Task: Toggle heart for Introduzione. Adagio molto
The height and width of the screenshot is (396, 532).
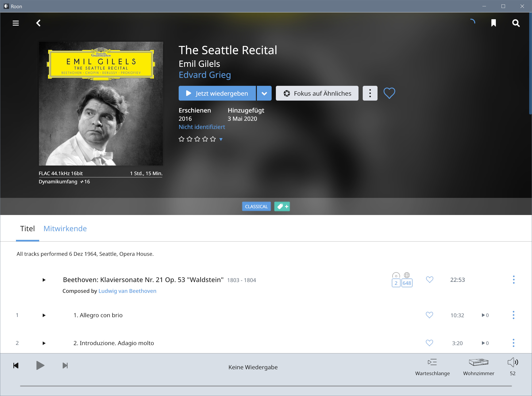Action: (429, 343)
